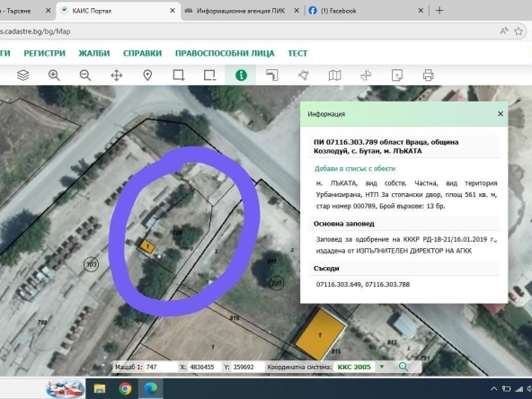Click the coordinates crosshair tool
The height and width of the screenshot is (399, 532).
point(366,75)
